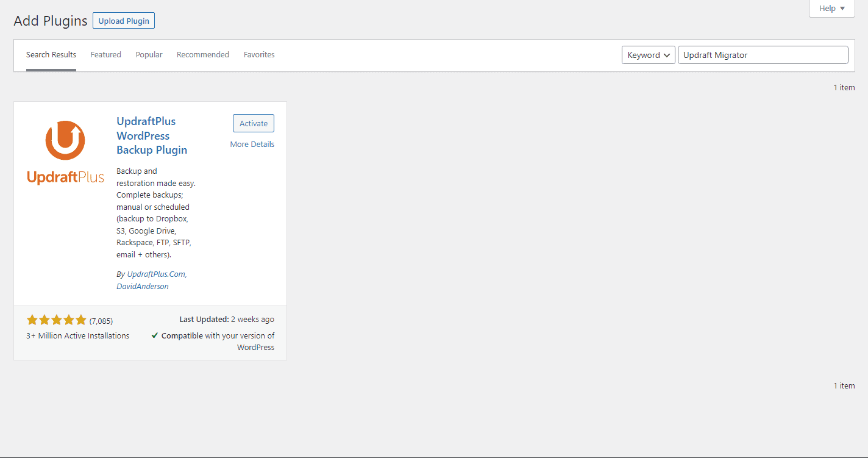This screenshot has height=458, width=868.
Task: Open More Details for UpdraftPlus
Action: click(252, 145)
